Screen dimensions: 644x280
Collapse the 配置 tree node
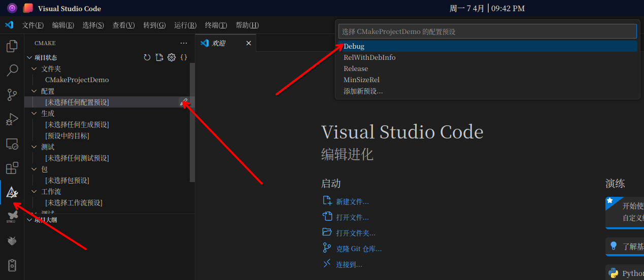coord(35,91)
